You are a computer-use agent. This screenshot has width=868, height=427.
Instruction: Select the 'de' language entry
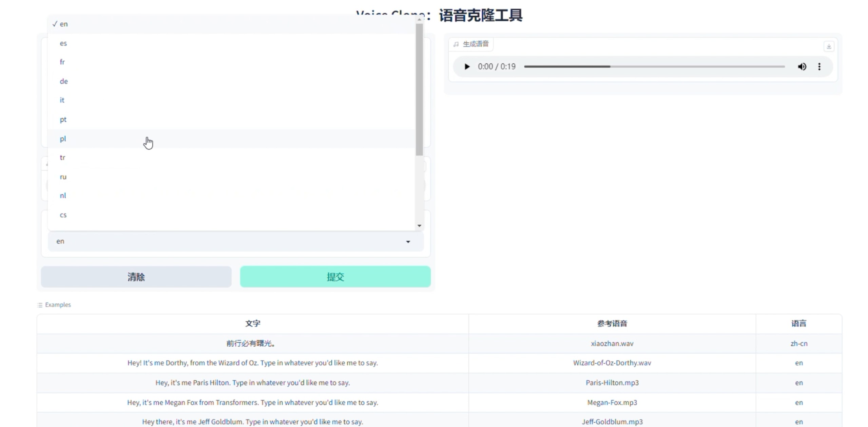click(64, 81)
